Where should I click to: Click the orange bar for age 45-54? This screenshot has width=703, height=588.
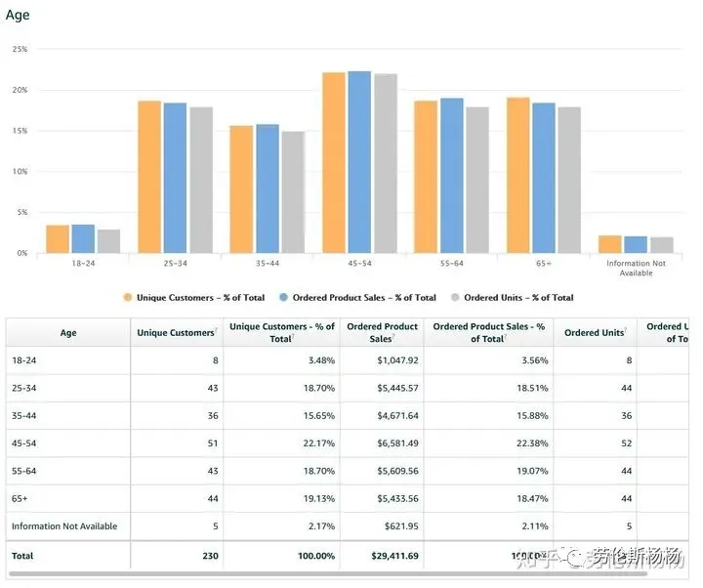click(x=334, y=163)
